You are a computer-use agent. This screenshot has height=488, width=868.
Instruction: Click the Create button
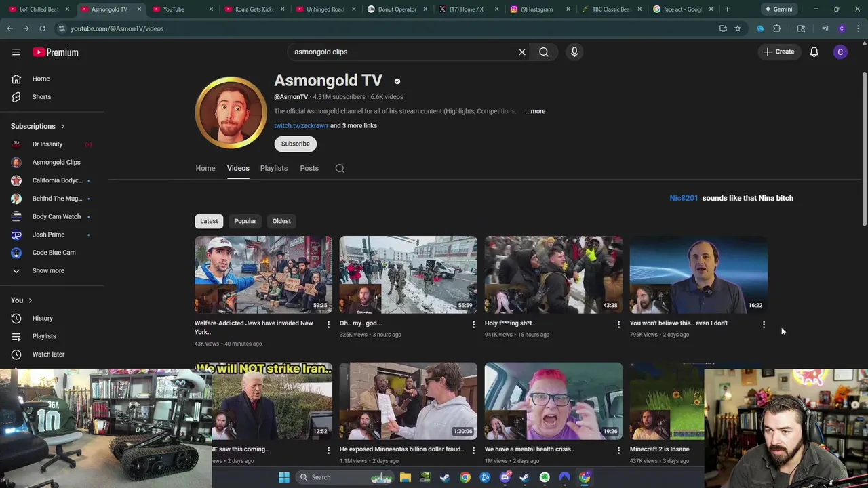tap(778, 52)
